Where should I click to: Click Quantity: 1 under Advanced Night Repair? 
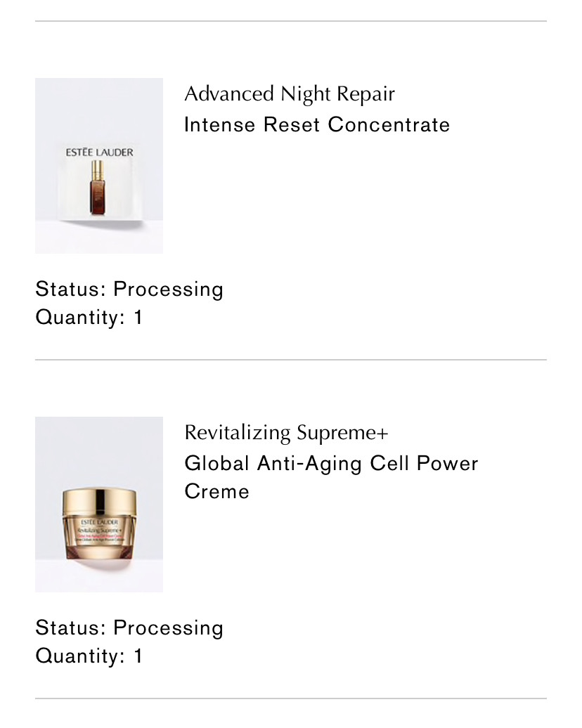tap(89, 318)
